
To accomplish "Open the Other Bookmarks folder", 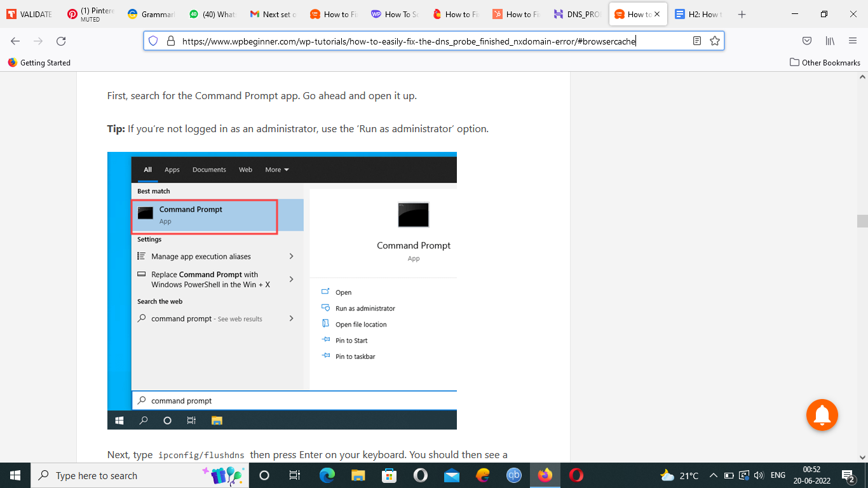I will tap(825, 62).
